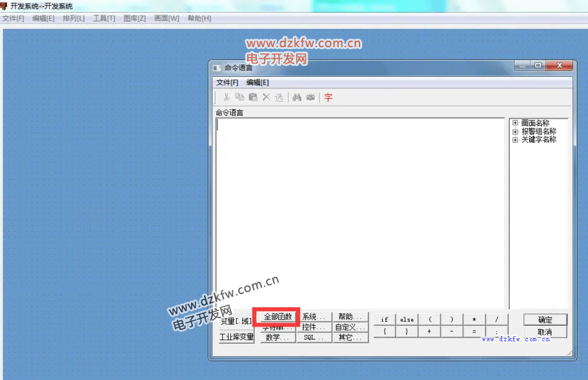Open the 数学... functions button
The image size is (588, 380).
pos(278,337)
